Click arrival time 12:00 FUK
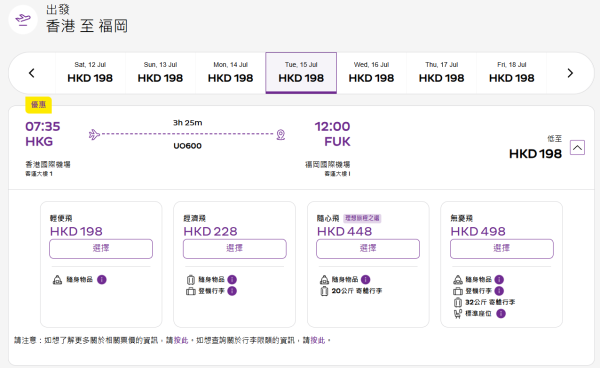 (333, 134)
